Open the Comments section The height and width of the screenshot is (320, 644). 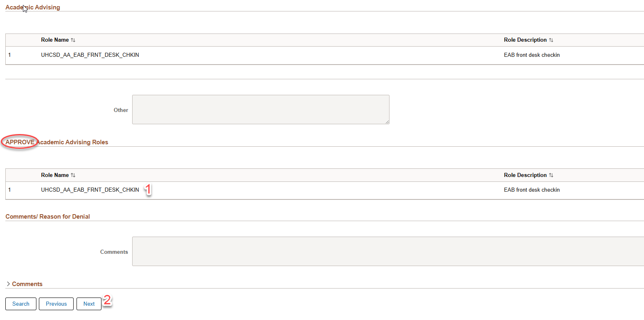(27, 284)
